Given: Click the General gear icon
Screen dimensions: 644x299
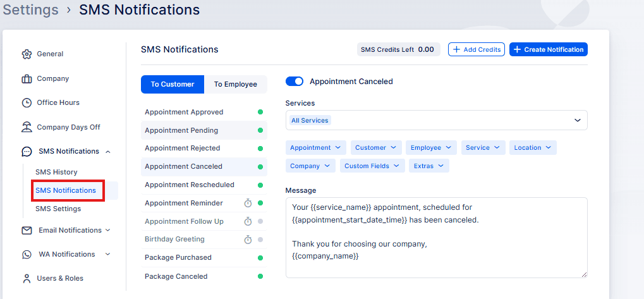Looking at the screenshot, I should point(27,54).
